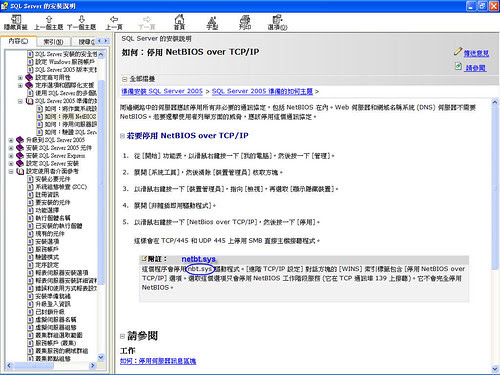
Task: Click the contents tree horizontal scroll-left arrow
Action: tap(9, 366)
